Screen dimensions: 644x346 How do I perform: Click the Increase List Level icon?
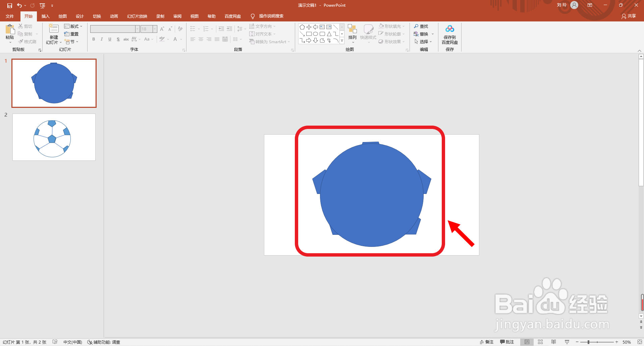coord(229,29)
